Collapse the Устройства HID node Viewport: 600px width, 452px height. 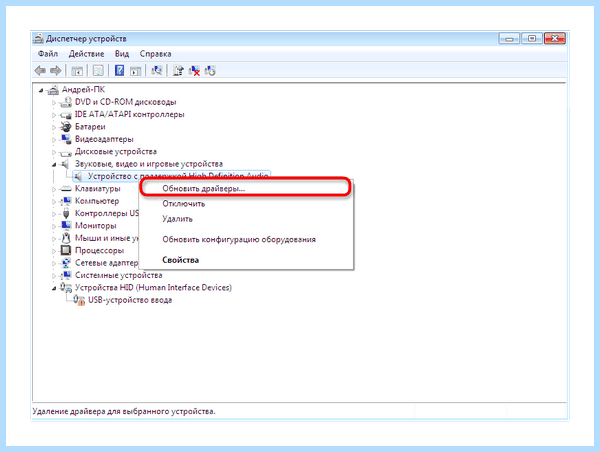click(x=54, y=288)
